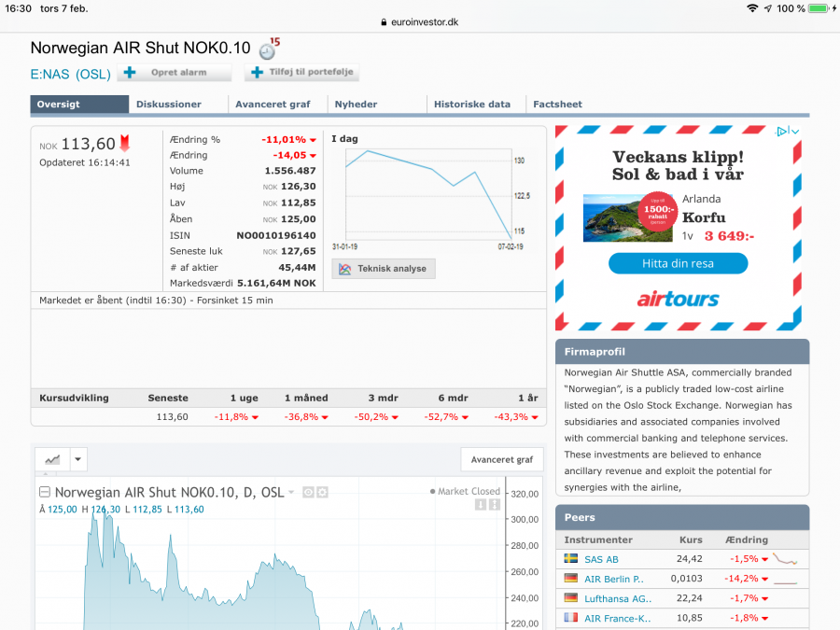Switch to the Diskussioner tab
Screen dimensions: 840x630
[169, 105]
